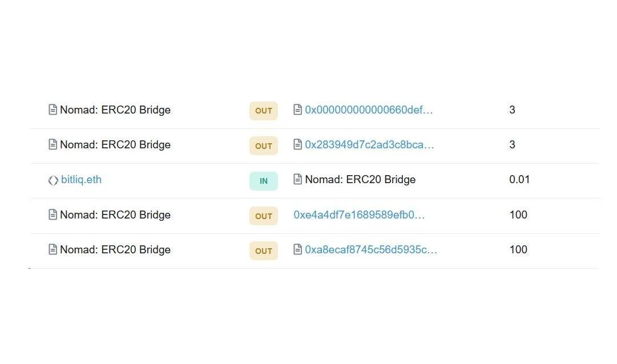Click the IN badge in bitliq.eth row
The image size is (617, 364).
[264, 181]
